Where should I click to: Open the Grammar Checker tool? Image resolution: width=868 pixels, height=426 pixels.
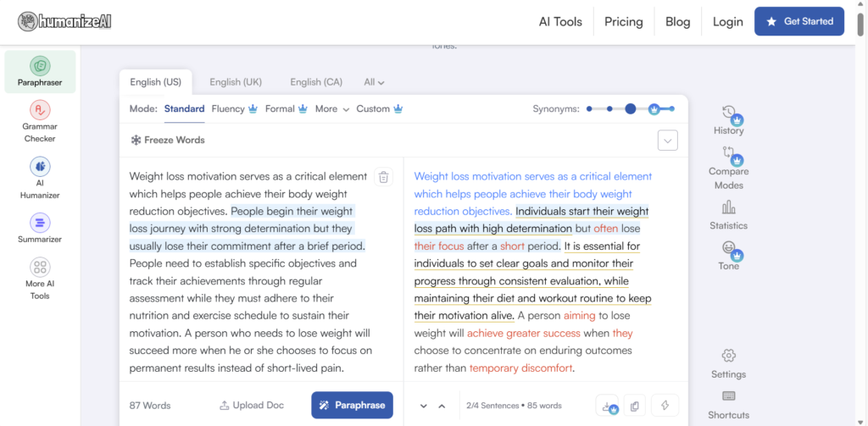click(x=40, y=120)
